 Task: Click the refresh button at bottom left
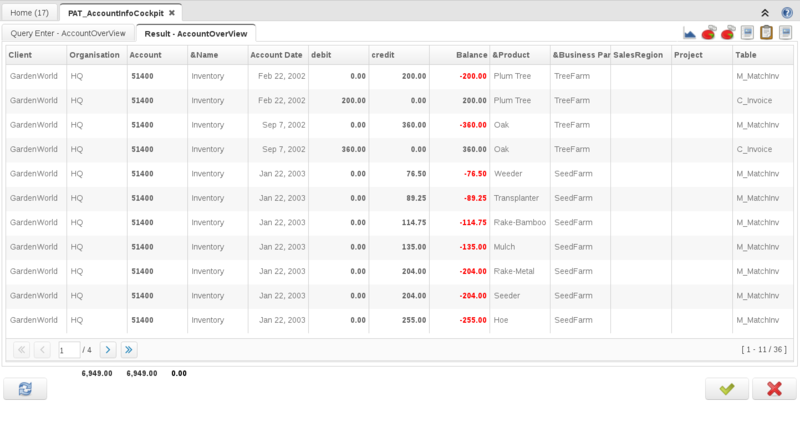(25, 390)
